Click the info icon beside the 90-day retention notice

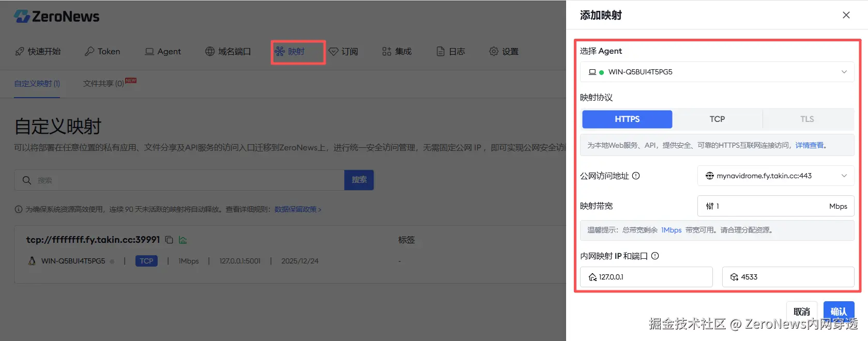point(19,209)
